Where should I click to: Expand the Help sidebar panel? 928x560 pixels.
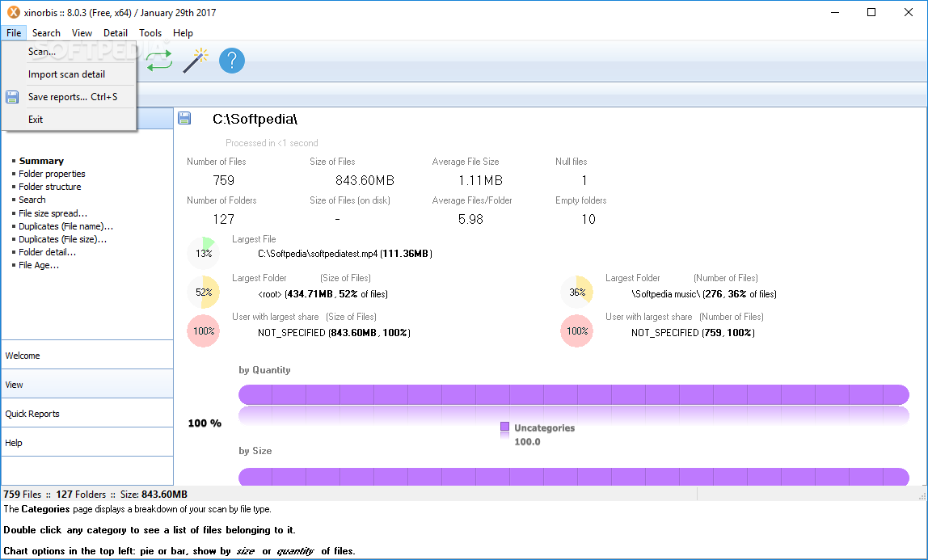click(87, 442)
